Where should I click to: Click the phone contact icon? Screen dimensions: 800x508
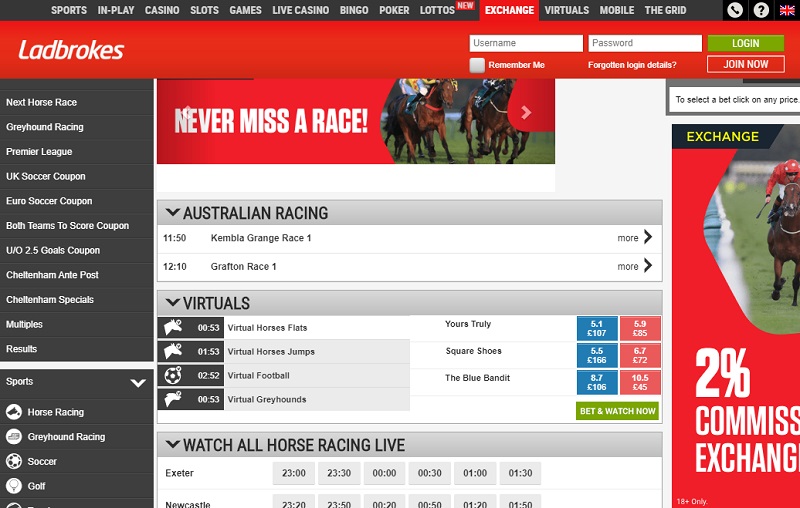(735, 10)
